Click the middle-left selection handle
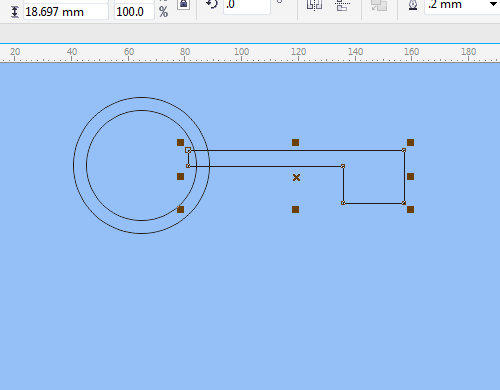The width and height of the screenshot is (500, 390). [180, 176]
